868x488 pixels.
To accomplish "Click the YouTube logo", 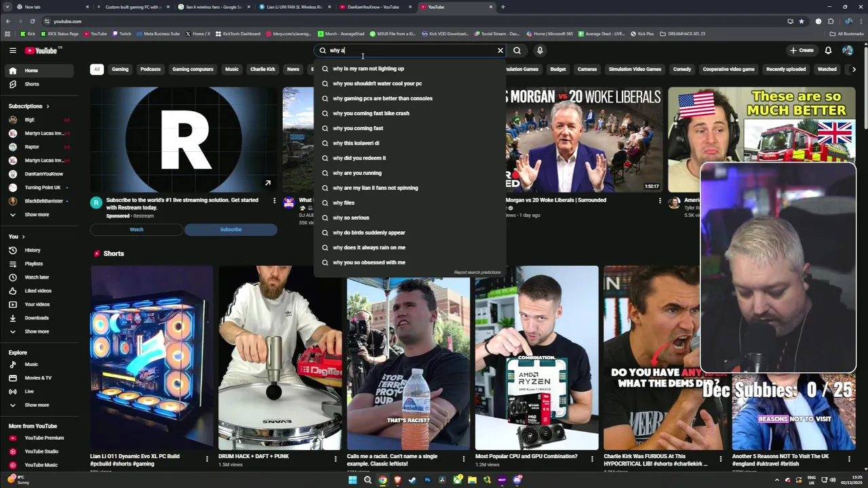I will [x=41, y=51].
